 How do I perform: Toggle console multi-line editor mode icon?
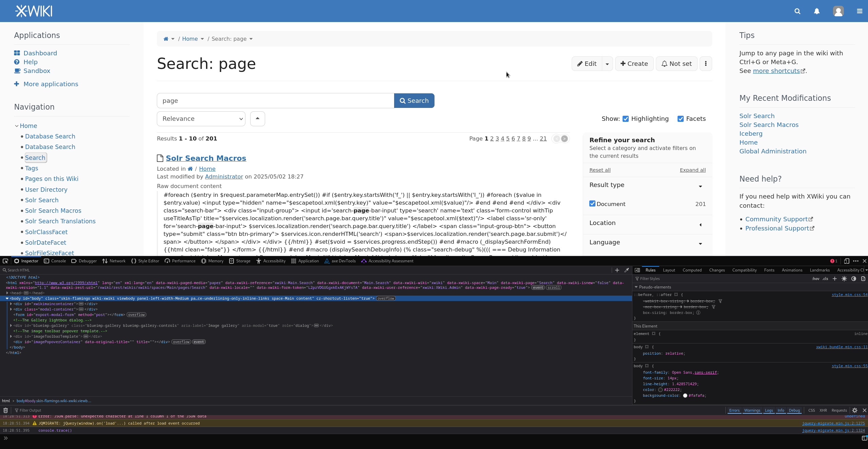tap(864, 438)
